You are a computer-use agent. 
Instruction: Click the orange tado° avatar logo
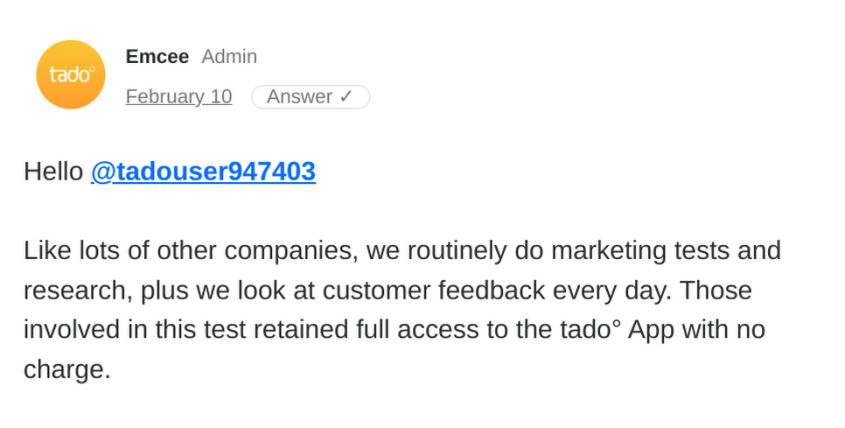tap(71, 74)
